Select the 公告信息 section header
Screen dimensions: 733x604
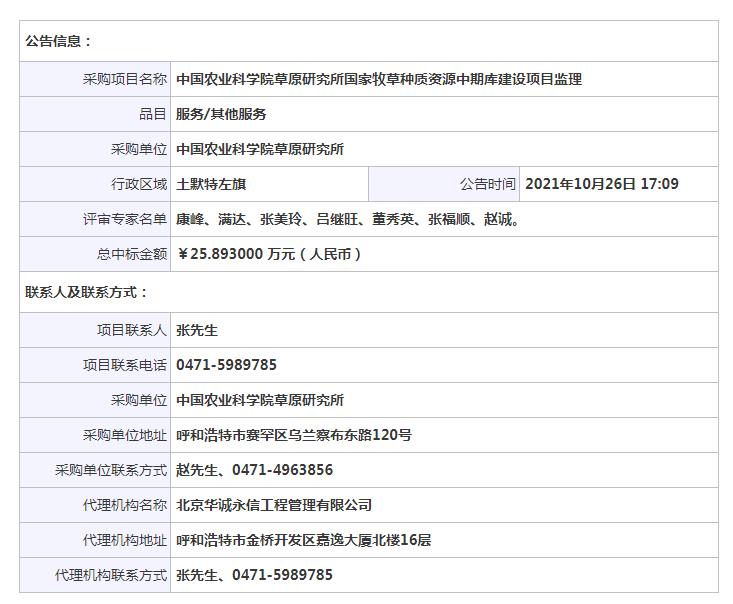(x=57, y=41)
